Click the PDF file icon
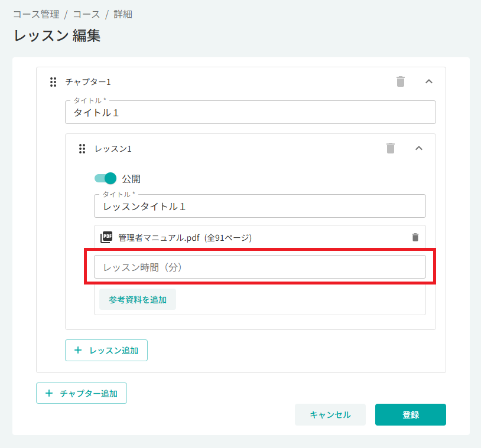 106,237
